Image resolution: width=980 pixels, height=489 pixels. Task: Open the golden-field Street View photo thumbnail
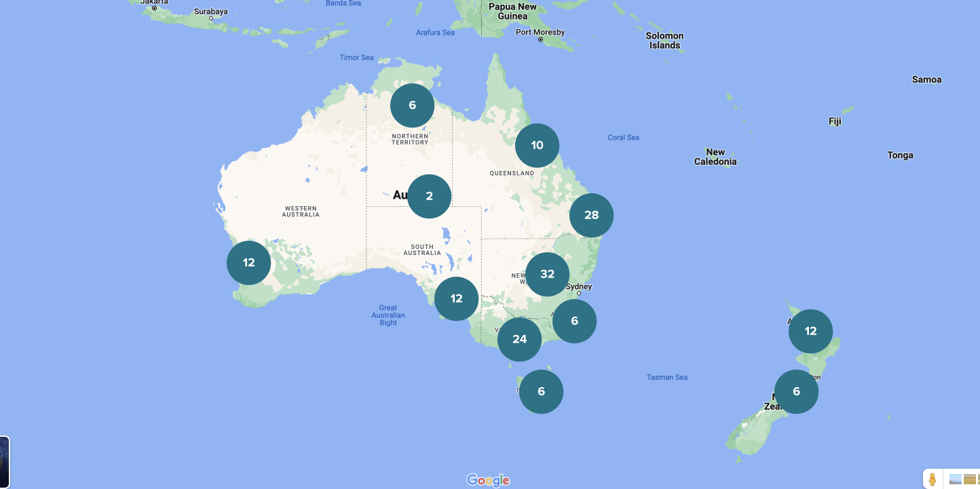[x=970, y=480]
